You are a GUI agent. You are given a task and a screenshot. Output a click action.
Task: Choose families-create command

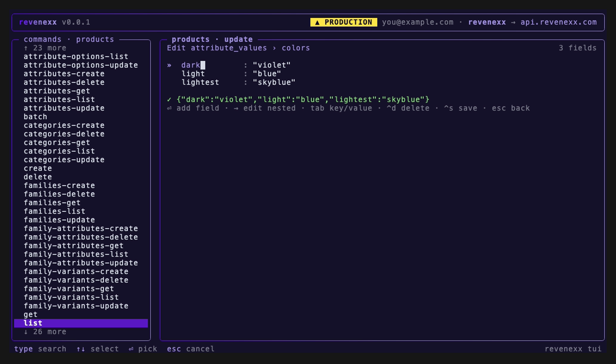point(59,185)
